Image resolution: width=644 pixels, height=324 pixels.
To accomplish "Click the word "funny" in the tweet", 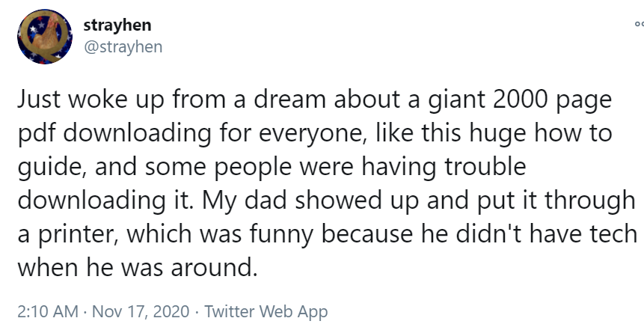I will (x=281, y=234).
